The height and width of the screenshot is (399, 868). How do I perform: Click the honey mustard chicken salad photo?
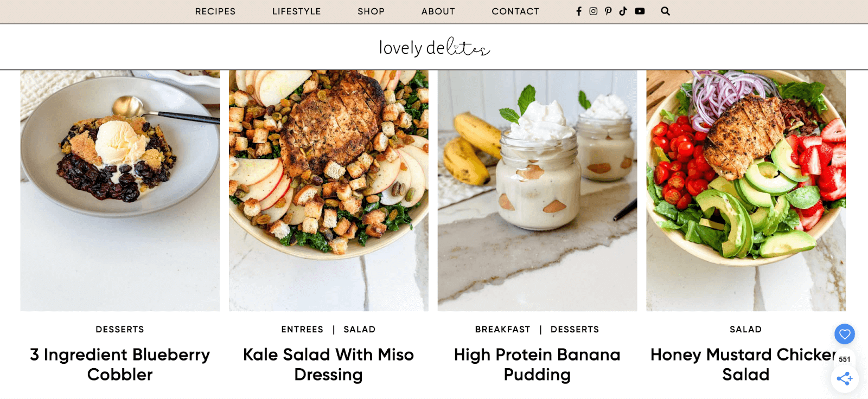pos(746,190)
